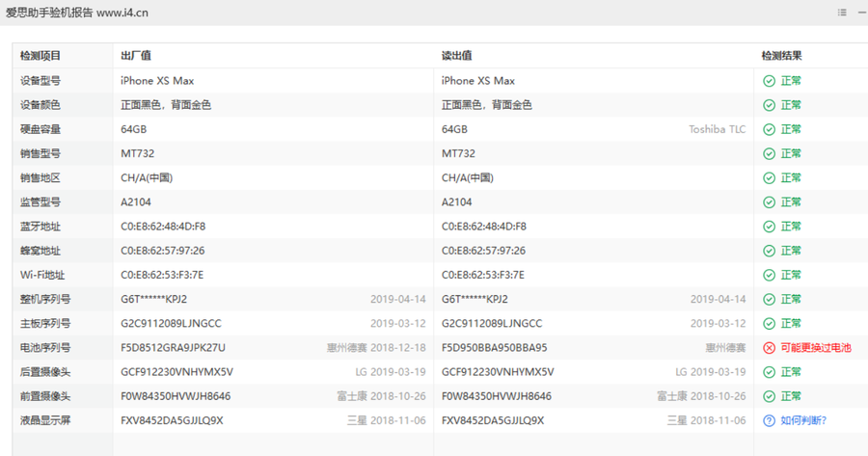868x456 pixels.
Task: Click factory Bluetooth address C0:E8:62:48:4D:F8
Action: (x=163, y=227)
